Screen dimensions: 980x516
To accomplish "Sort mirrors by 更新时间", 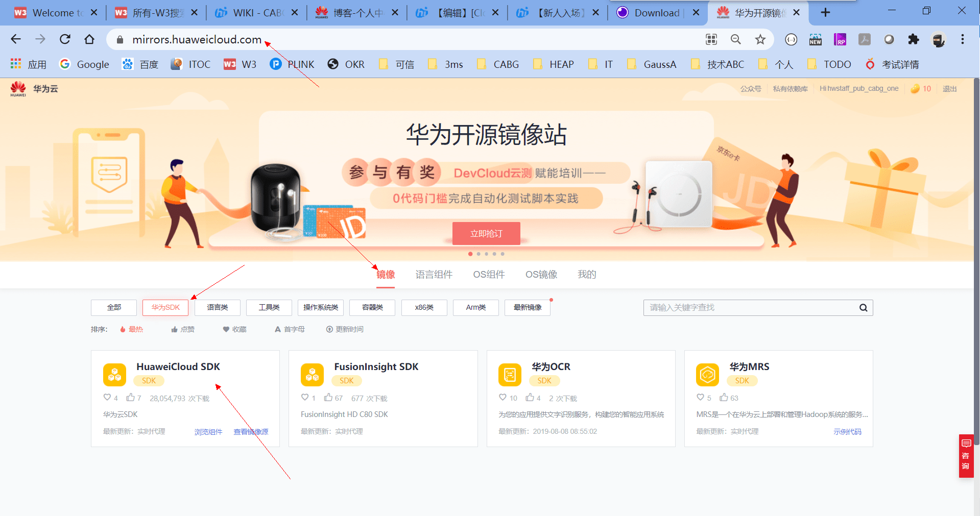I will [x=345, y=329].
